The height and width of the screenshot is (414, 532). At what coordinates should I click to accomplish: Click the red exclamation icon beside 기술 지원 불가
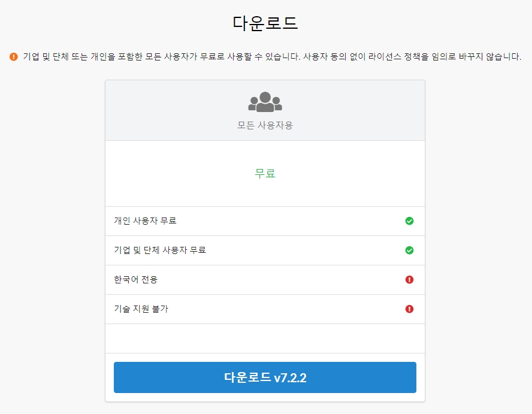pyautogui.click(x=410, y=309)
